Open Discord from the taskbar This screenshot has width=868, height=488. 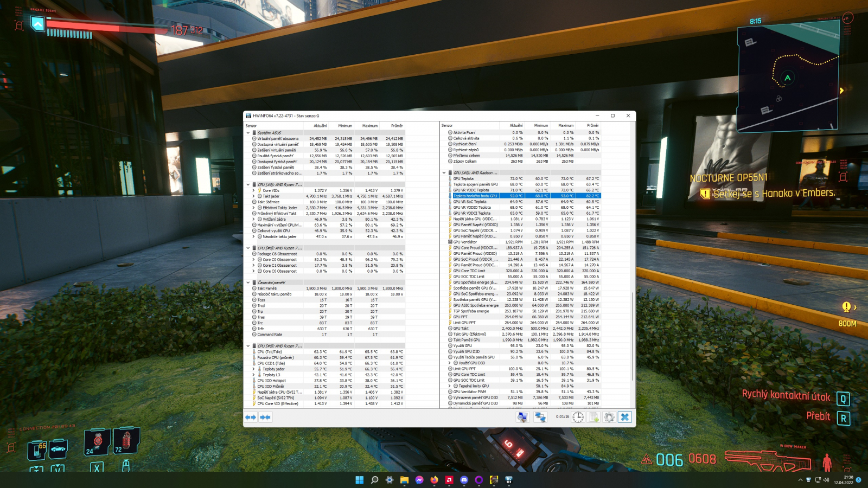[464, 480]
